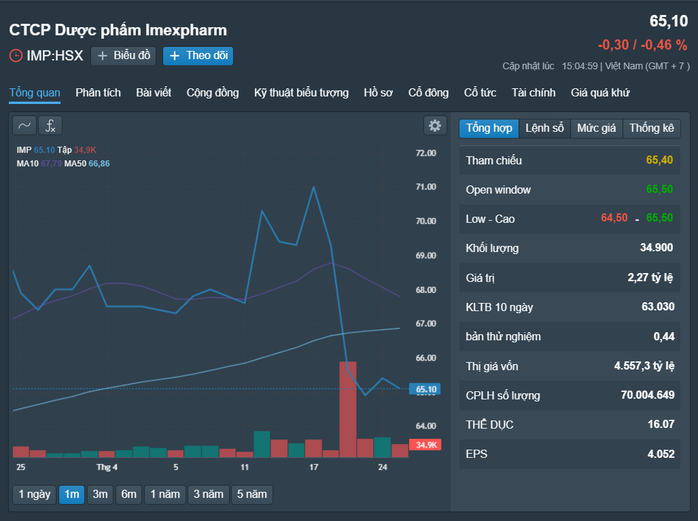The height and width of the screenshot is (521, 698).
Task: Click the 34.9K volume label on axis
Action: coord(425,445)
